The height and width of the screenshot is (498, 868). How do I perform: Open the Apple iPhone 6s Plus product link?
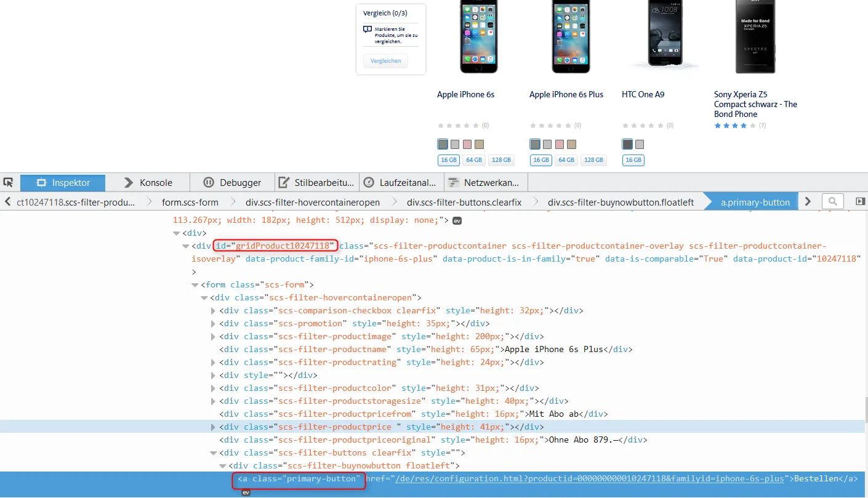coord(566,94)
